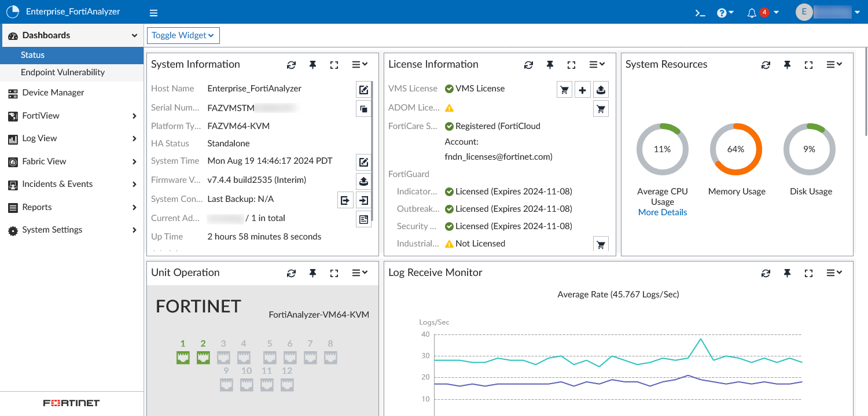Viewport: 868px width, 416px height.
Task: Click the System Information panel scrollbar
Action: point(373,150)
